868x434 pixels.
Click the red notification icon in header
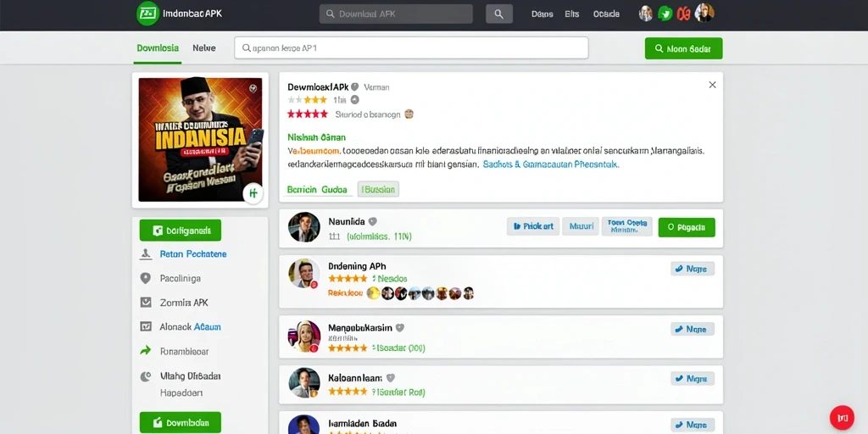684,14
